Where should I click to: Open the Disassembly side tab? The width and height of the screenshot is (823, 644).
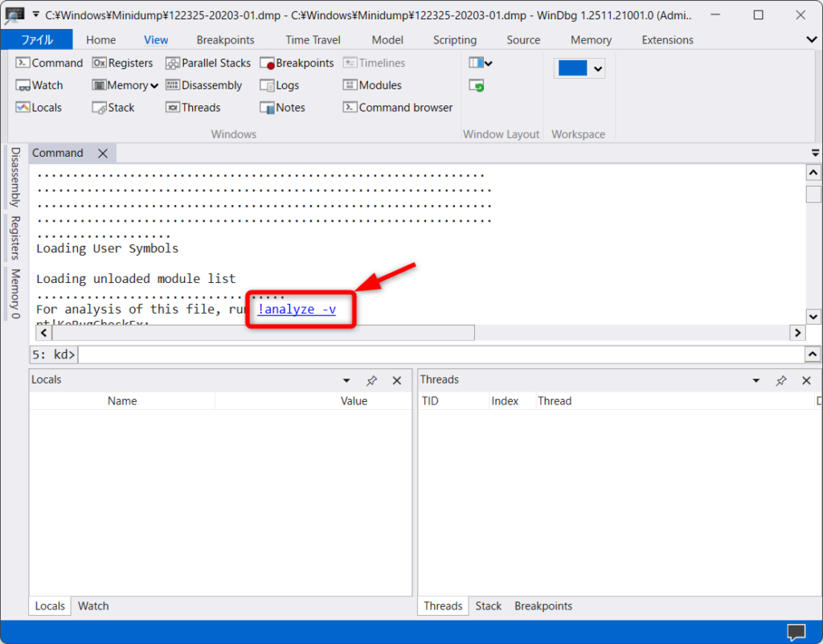[14, 177]
